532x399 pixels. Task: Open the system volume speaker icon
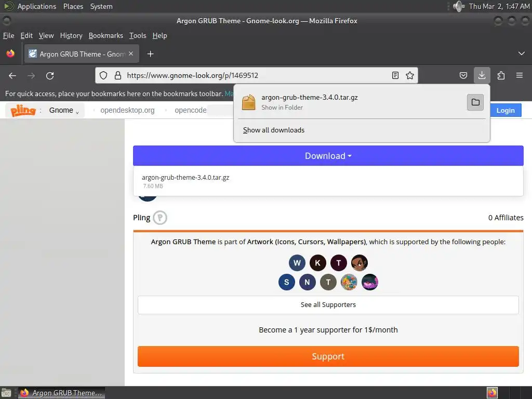pyautogui.click(x=459, y=6)
